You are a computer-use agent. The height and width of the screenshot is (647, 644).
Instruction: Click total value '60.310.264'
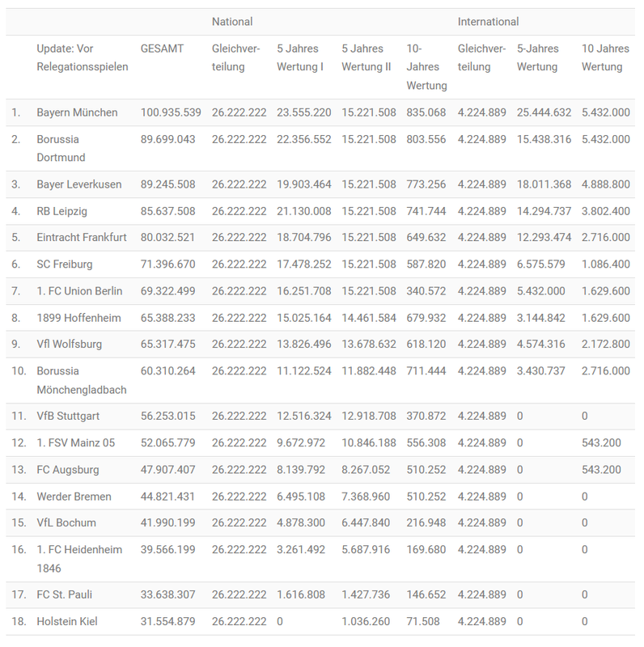click(x=167, y=371)
